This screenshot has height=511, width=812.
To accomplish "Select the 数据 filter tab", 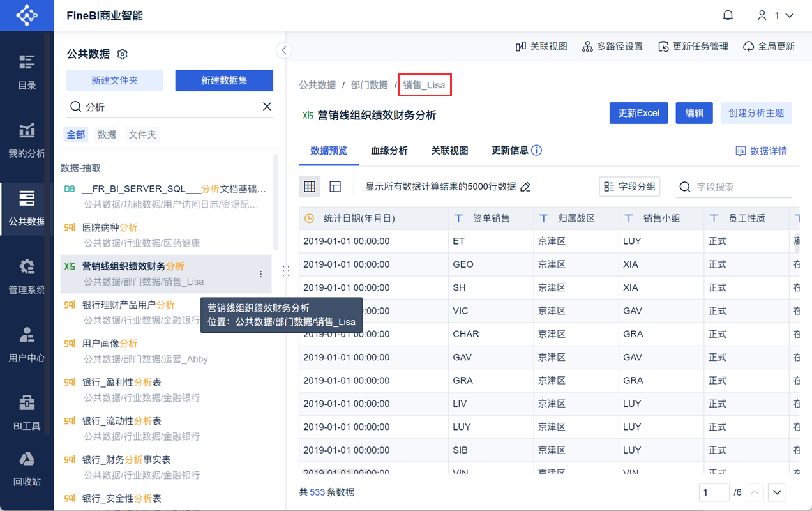I will pyautogui.click(x=107, y=135).
